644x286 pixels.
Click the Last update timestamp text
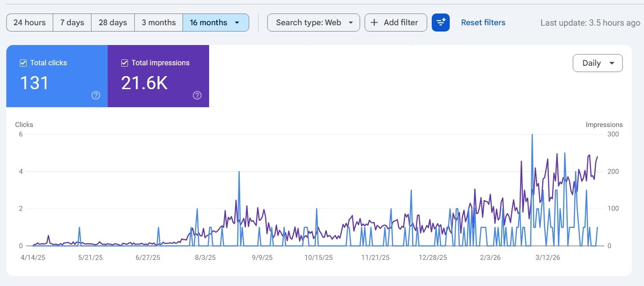pos(590,23)
